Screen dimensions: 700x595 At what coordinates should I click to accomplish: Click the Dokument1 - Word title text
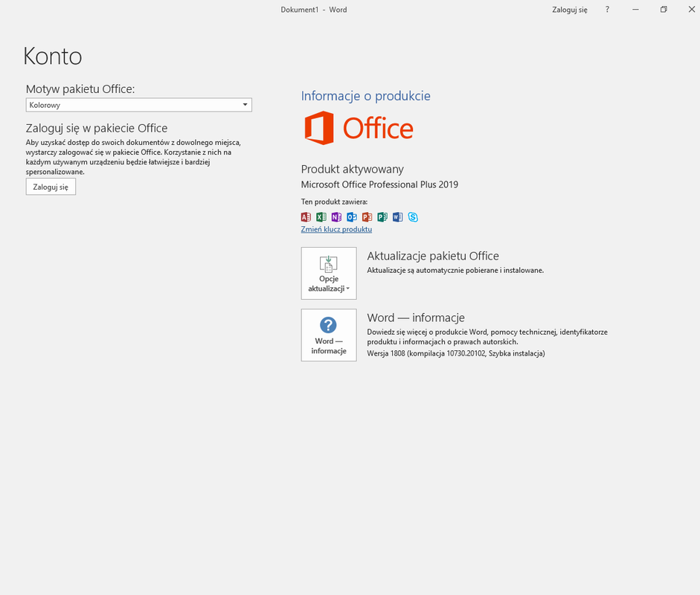(314, 10)
